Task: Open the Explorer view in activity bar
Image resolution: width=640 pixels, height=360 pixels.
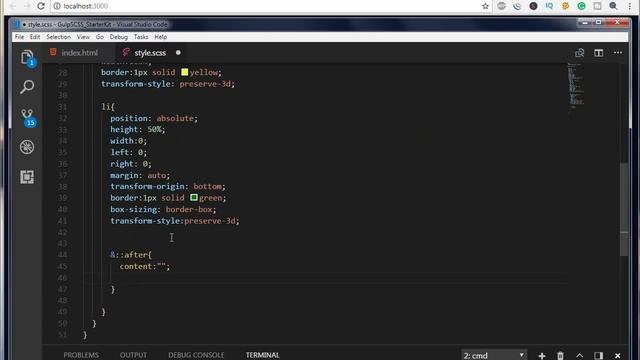Action: coord(27,58)
